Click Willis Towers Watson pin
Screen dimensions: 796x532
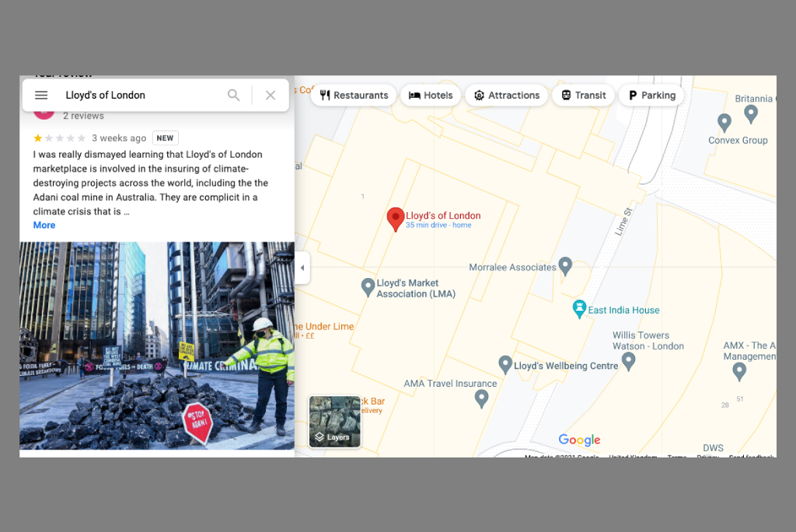628,362
